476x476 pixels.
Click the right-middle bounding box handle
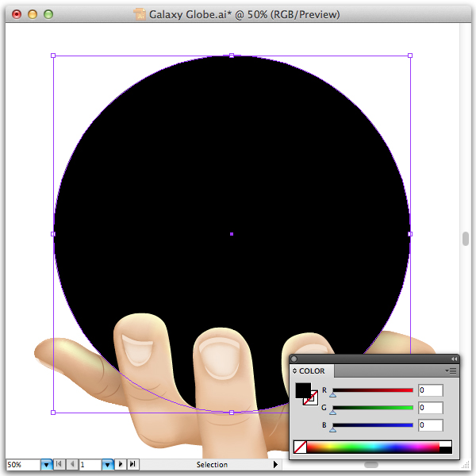[x=410, y=234]
